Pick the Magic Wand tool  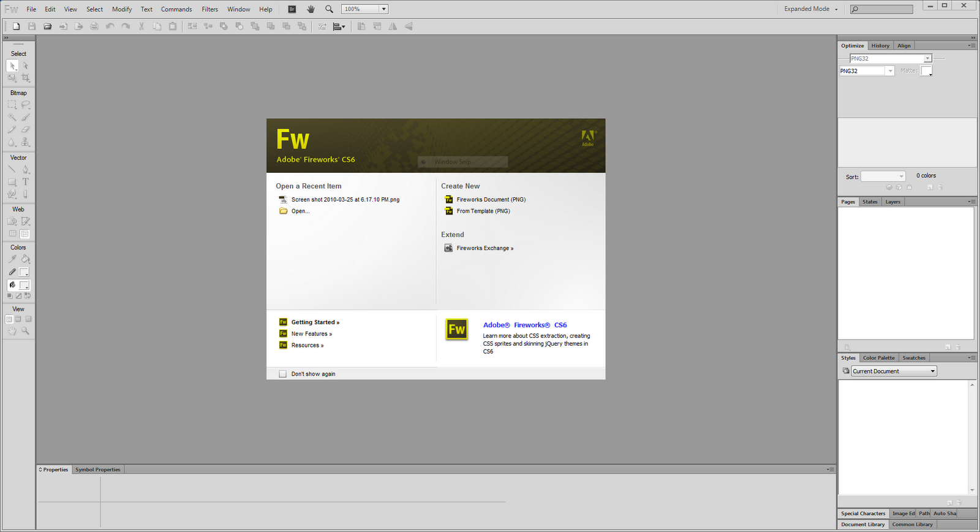(x=12, y=117)
